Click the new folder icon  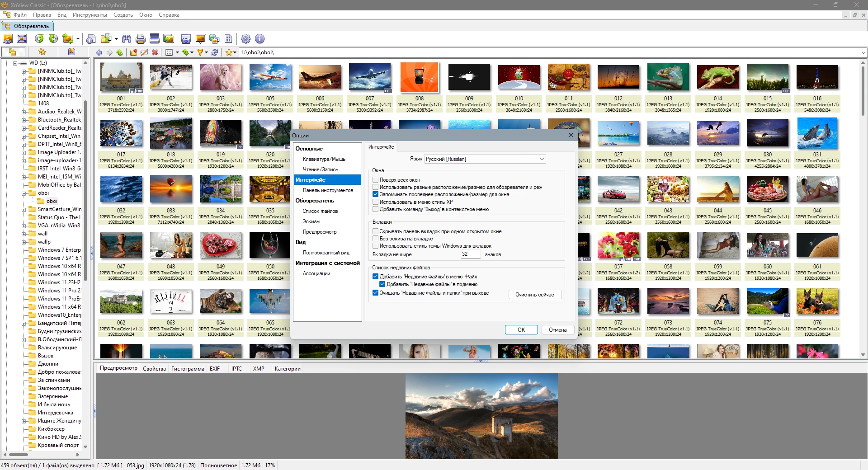coord(134,52)
